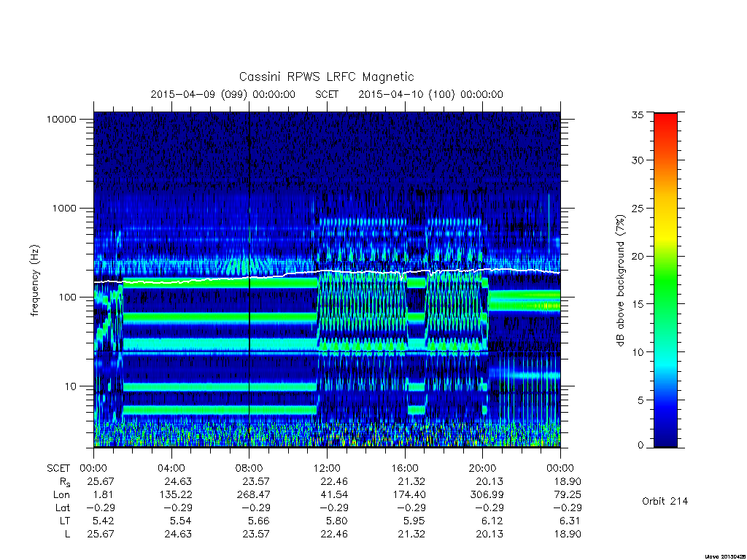Click the "30" color bar label
Viewport: 747px width, 560px height.
[637, 160]
